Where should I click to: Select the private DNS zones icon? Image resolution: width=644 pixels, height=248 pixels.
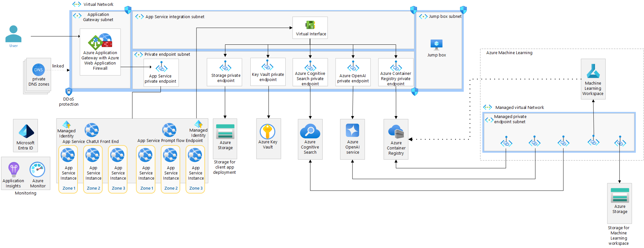[39, 70]
